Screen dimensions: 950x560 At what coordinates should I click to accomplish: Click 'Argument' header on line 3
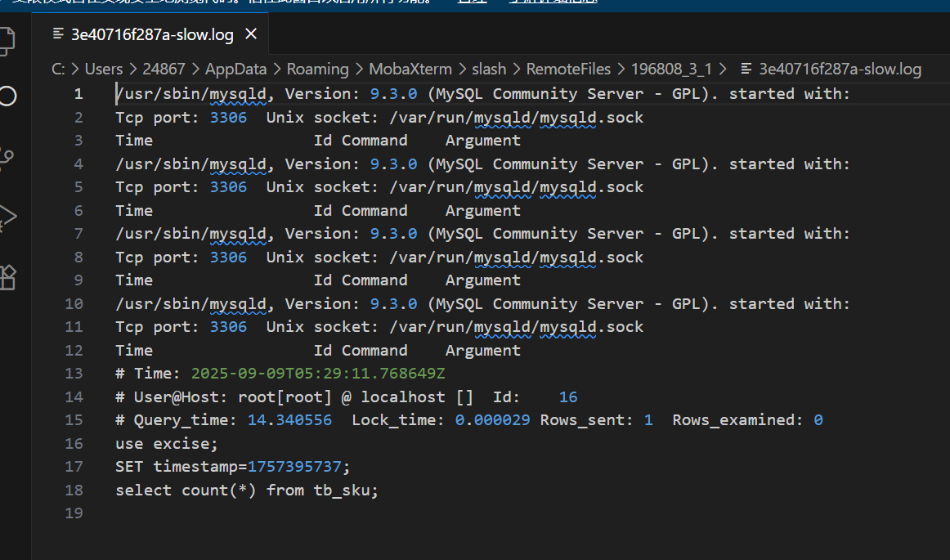pos(483,141)
